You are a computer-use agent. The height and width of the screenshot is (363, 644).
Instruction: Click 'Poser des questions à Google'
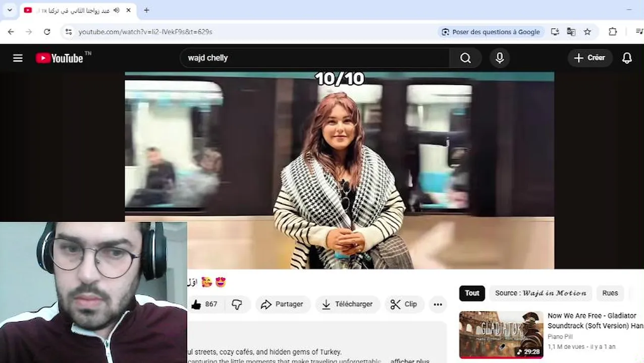click(x=491, y=32)
